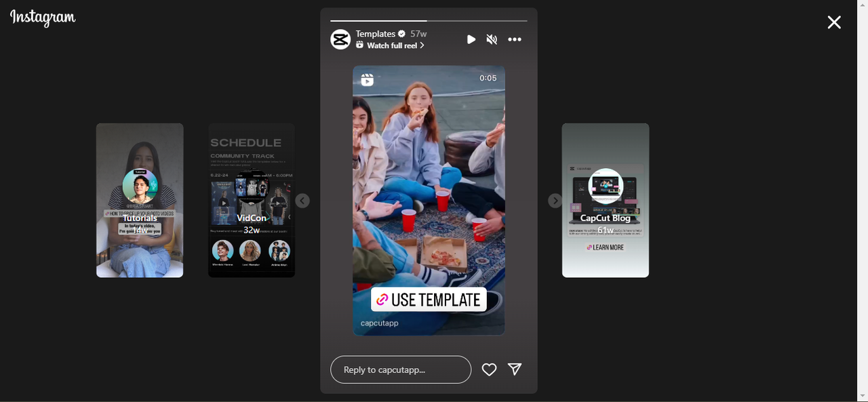Click the story reel video preview
Image resolution: width=868 pixels, height=402 pixels.
(x=429, y=201)
